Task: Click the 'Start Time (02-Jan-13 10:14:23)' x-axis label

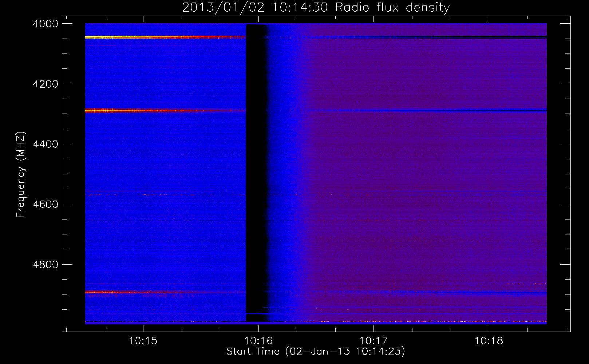Action: [x=316, y=352]
